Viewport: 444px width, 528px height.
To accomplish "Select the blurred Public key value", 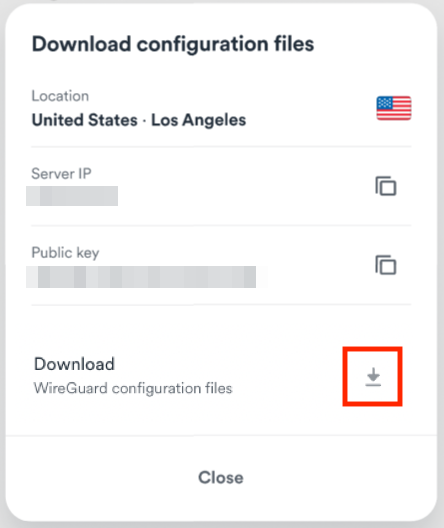I will (x=141, y=277).
